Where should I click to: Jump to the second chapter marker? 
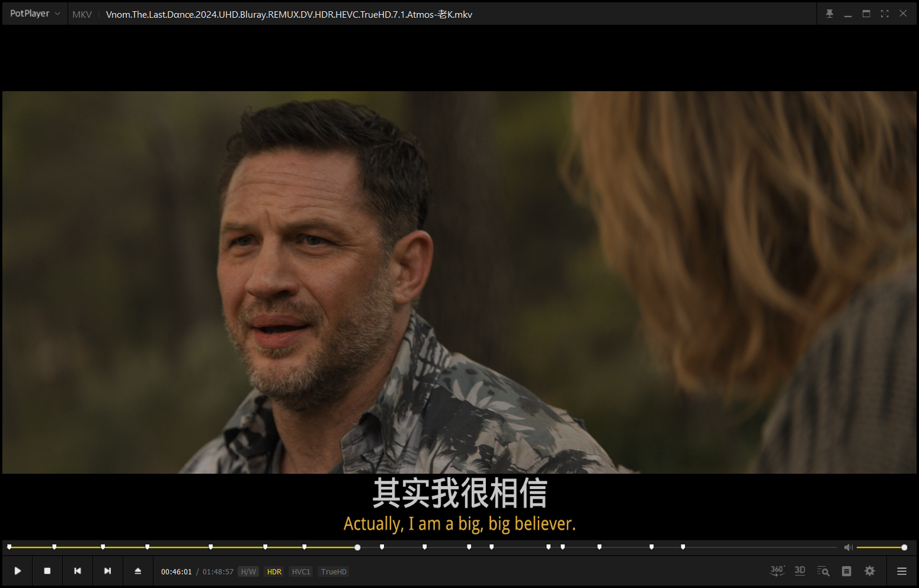tap(54, 547)
